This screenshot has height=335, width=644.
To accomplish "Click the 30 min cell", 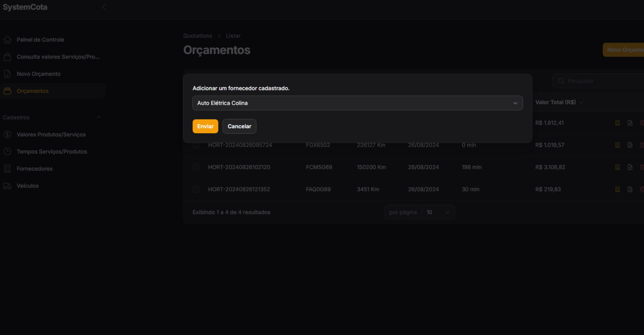I will [x=471, y=189].
